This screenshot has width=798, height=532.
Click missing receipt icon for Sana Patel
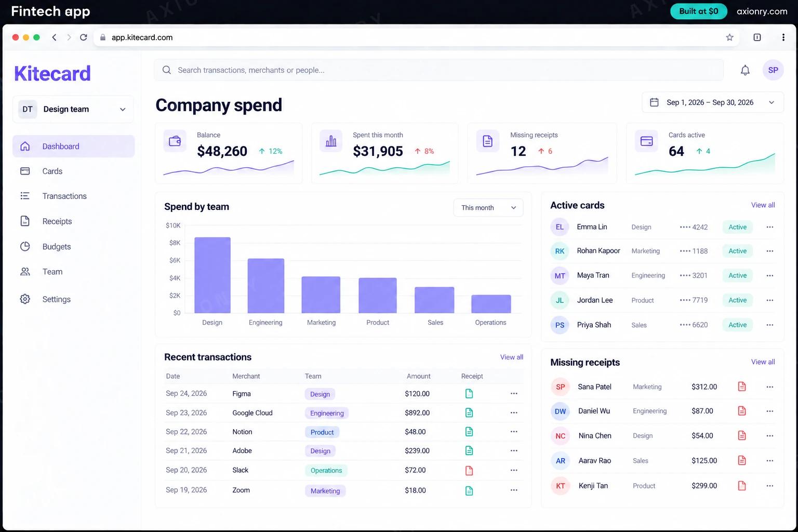pyautogui.click(x=742, y=387)
